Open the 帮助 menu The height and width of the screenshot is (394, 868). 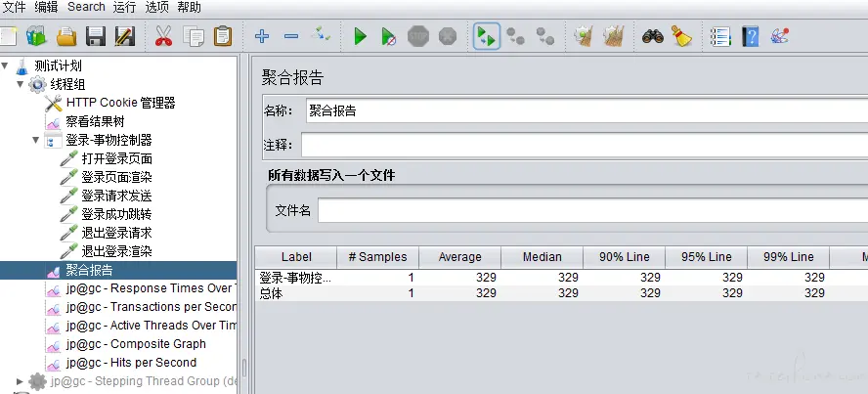coord(190,7)
